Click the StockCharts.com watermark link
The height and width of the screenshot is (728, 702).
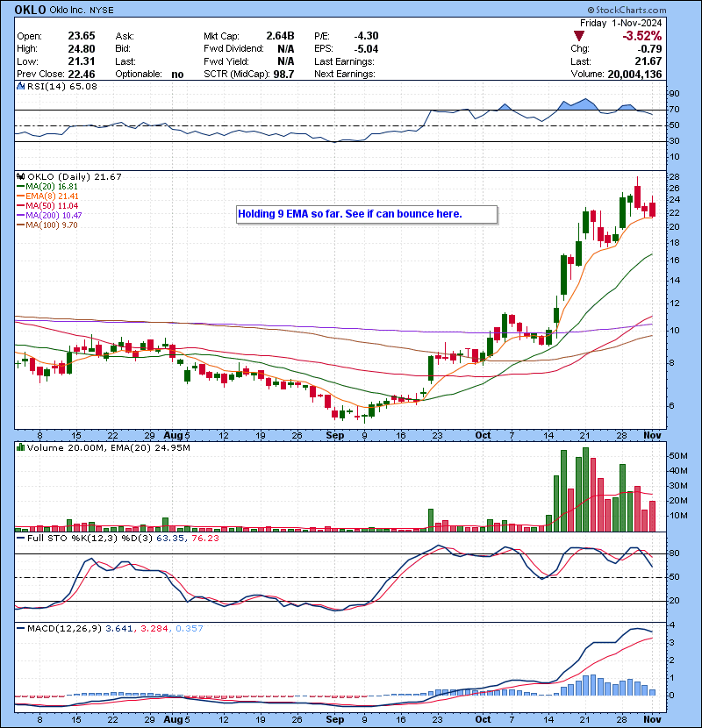point(627,10)
